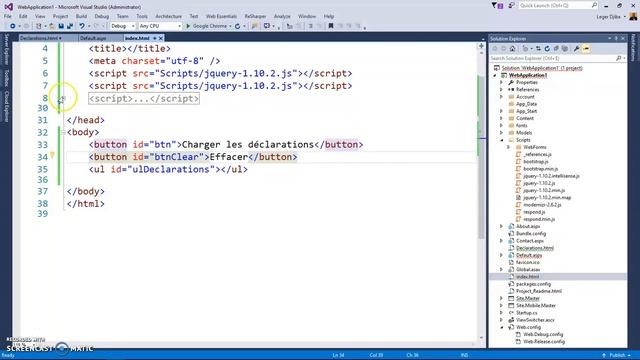Collapse all nodes in Solution Explorer

(x=556, y=49)
